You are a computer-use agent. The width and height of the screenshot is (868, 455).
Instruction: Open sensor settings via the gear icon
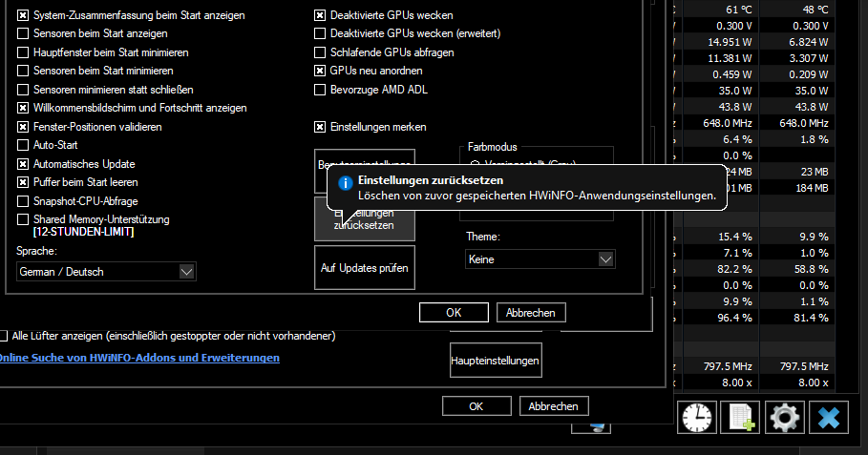tap(784, 418)
